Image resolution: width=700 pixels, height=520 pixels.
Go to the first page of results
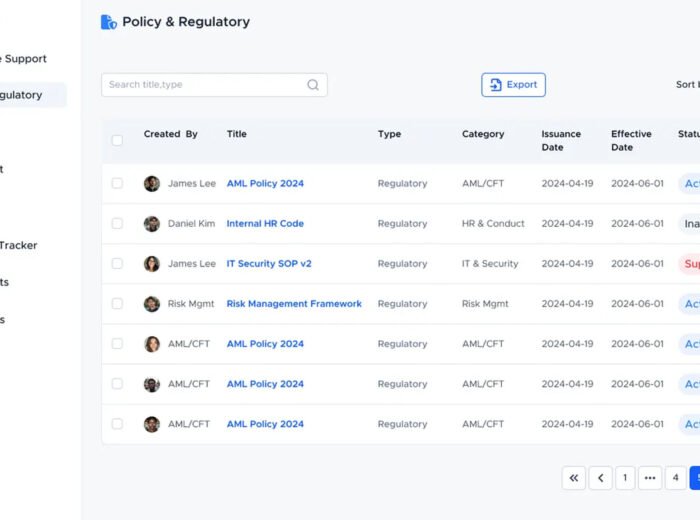click(x=574, y=478)
